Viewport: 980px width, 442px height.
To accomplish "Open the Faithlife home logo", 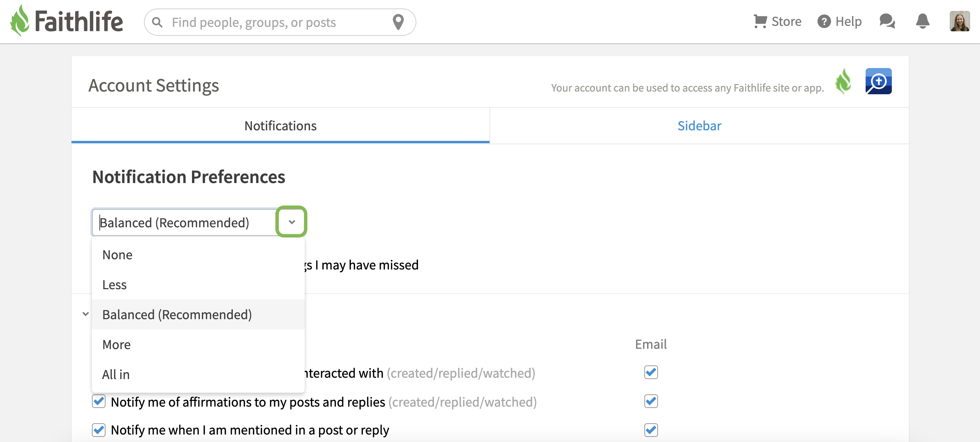I will tap(67, 21).
